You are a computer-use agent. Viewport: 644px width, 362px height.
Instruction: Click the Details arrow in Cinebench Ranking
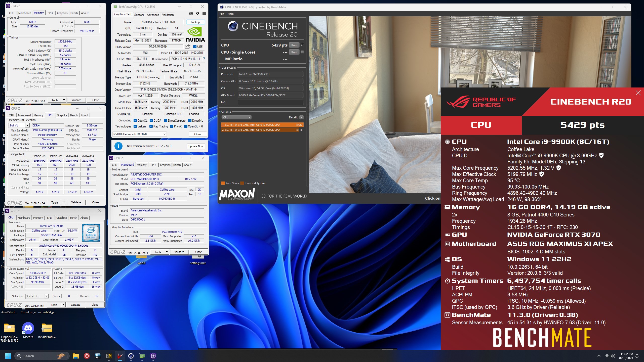[302, 117]
